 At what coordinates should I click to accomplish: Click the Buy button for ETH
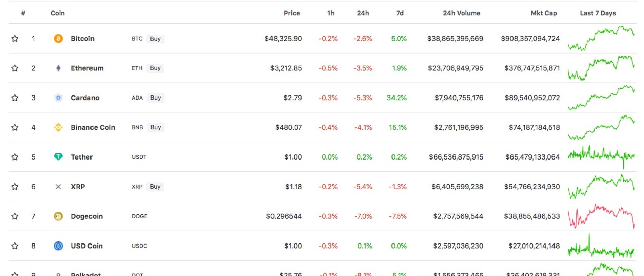coord(155,68)
